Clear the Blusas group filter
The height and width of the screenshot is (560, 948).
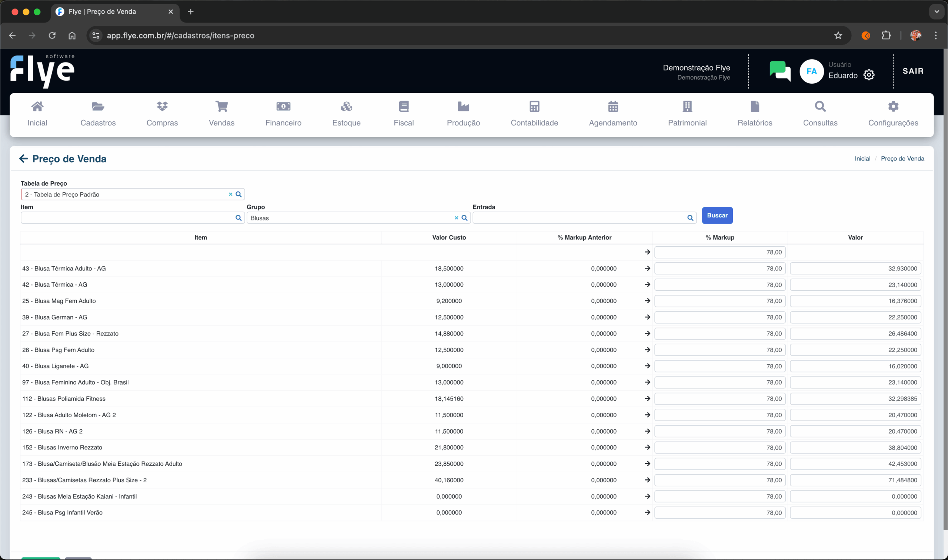pos(456,218)
